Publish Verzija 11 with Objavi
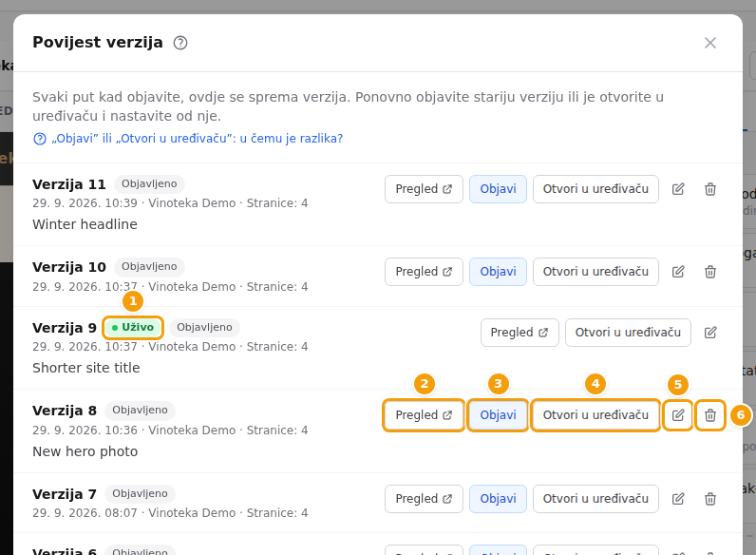 tap(498, 189)
